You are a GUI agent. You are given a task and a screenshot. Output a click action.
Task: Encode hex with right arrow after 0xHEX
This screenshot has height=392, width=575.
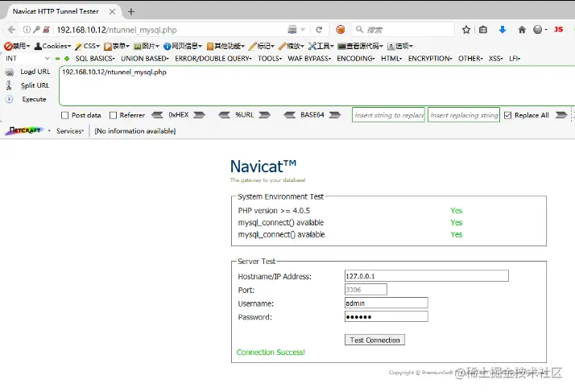pyautogui.click(x=199, y=115)
